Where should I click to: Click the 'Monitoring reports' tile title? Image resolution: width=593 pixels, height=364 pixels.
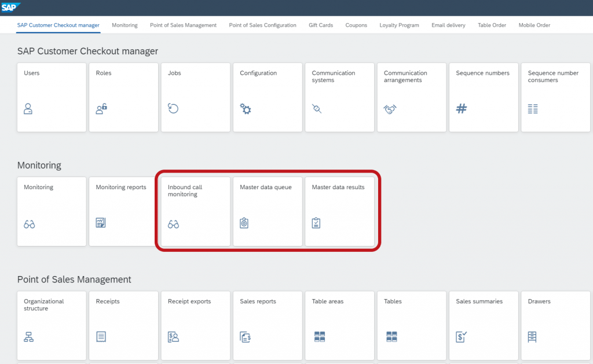pos(121,187)
